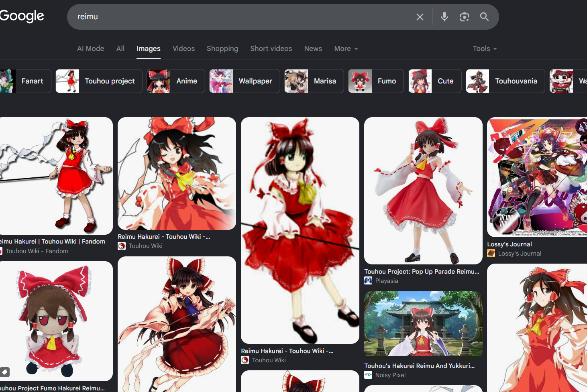The image size is (587, 392).
Task: Open the winking Reimu artwork thumbnail
Action: pyautogui.click(x=177, y=173)
